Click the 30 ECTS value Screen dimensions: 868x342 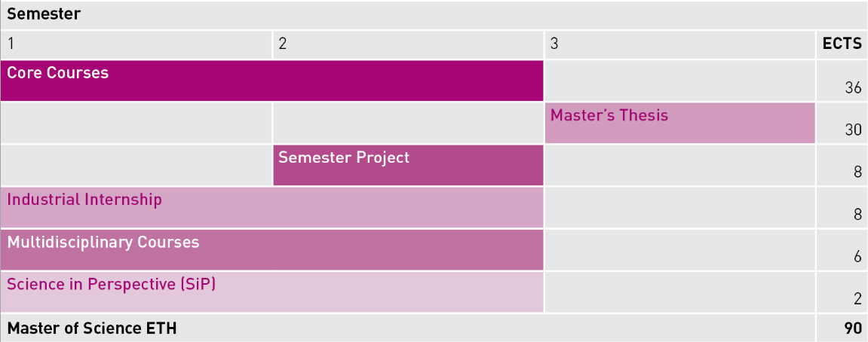click(853, 130)
